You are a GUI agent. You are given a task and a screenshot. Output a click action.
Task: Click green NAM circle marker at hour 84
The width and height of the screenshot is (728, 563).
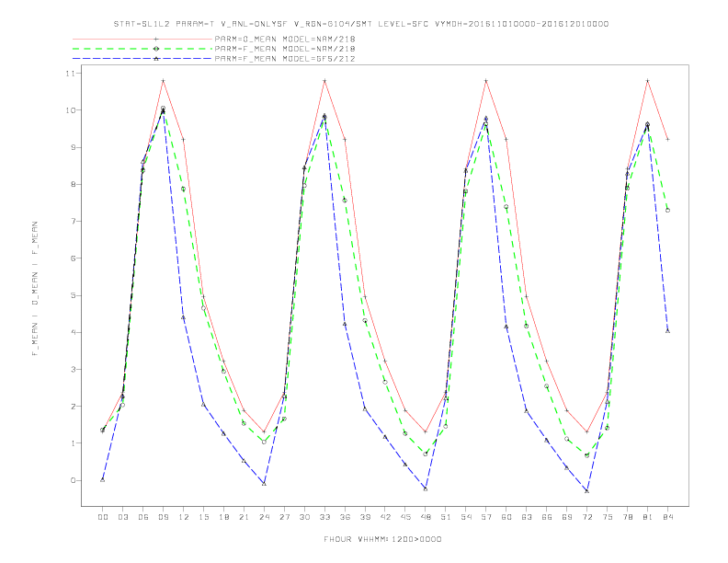click(x=667, y=210)
